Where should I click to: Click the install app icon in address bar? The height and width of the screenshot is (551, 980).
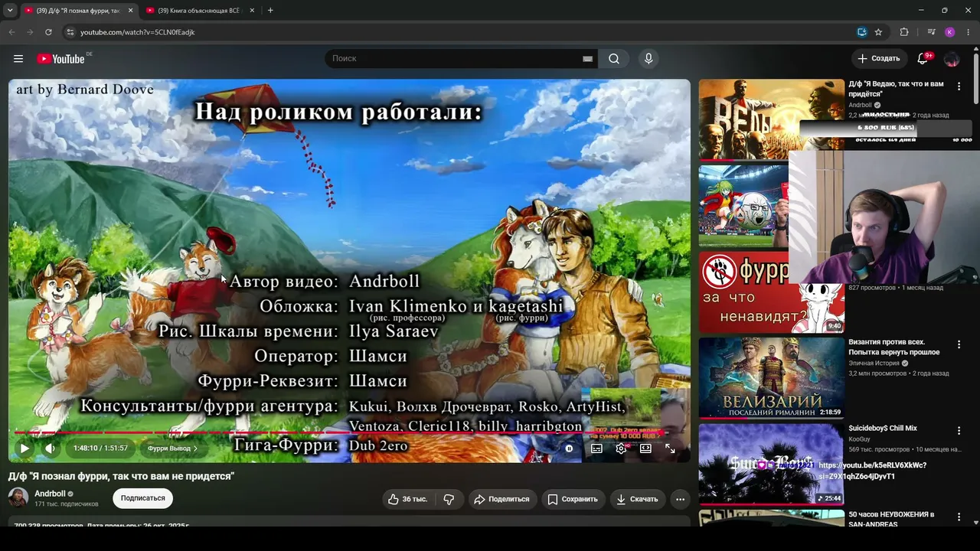pos(862,32)
